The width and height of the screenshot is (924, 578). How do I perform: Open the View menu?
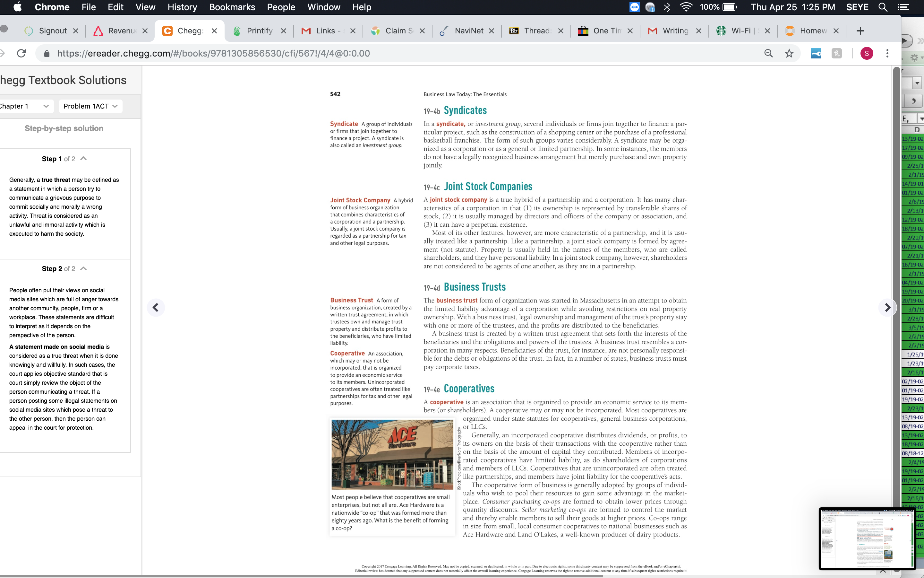pos(145,7)
